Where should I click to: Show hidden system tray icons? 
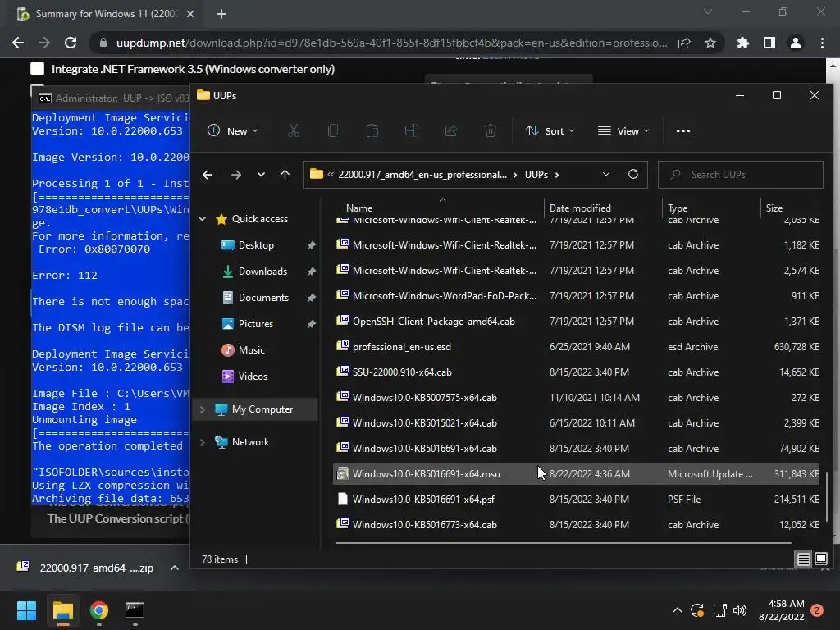(x=677, y=610)
